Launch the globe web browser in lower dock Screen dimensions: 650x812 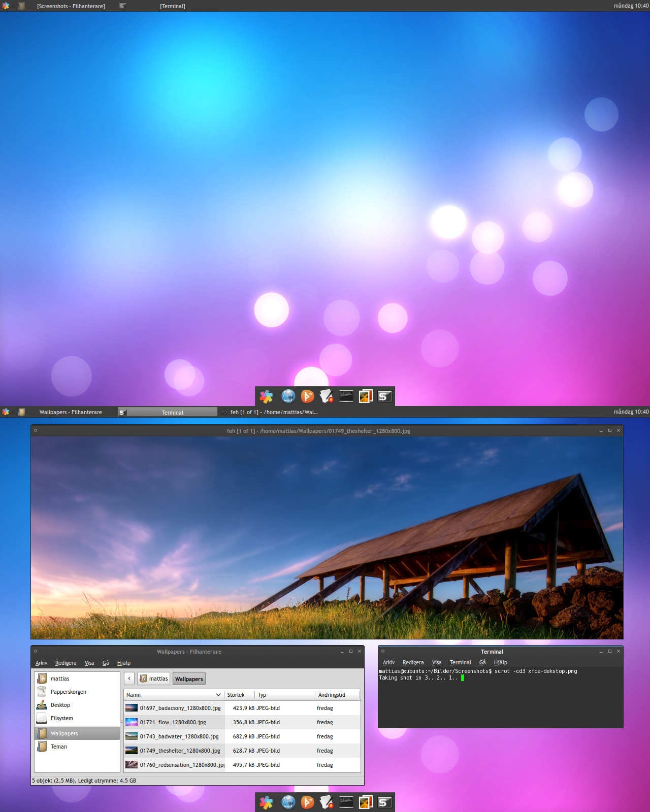point(288,802)
